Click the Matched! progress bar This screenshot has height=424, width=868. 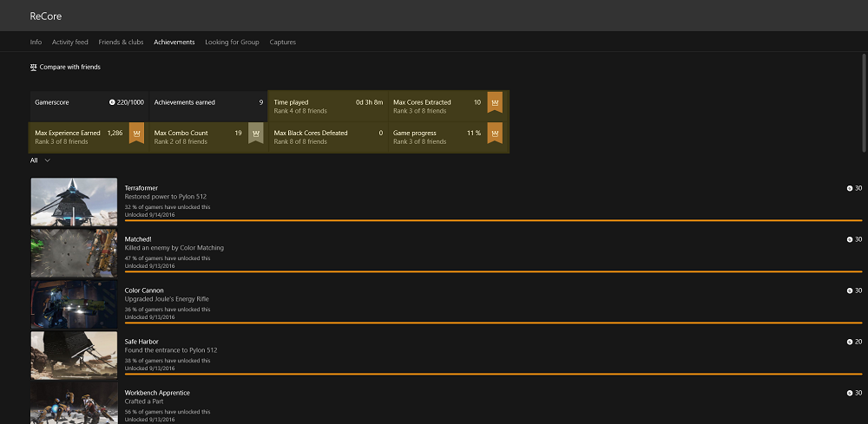pos(493,271)
